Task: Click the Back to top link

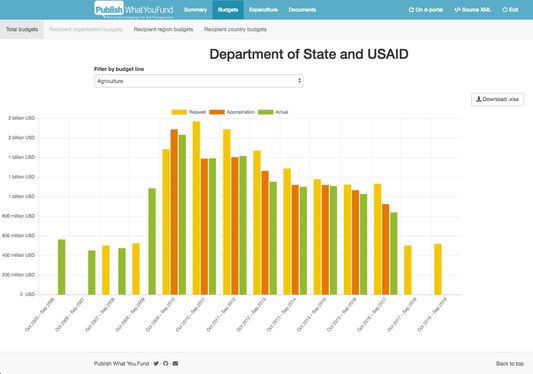Action: click(510, 363)
